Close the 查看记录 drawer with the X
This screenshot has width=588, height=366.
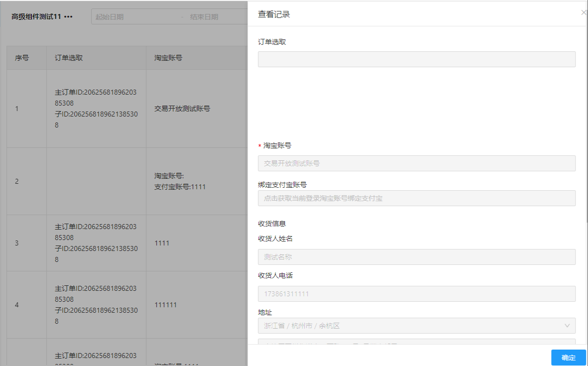pyautogui.click(x=584, y=12)
